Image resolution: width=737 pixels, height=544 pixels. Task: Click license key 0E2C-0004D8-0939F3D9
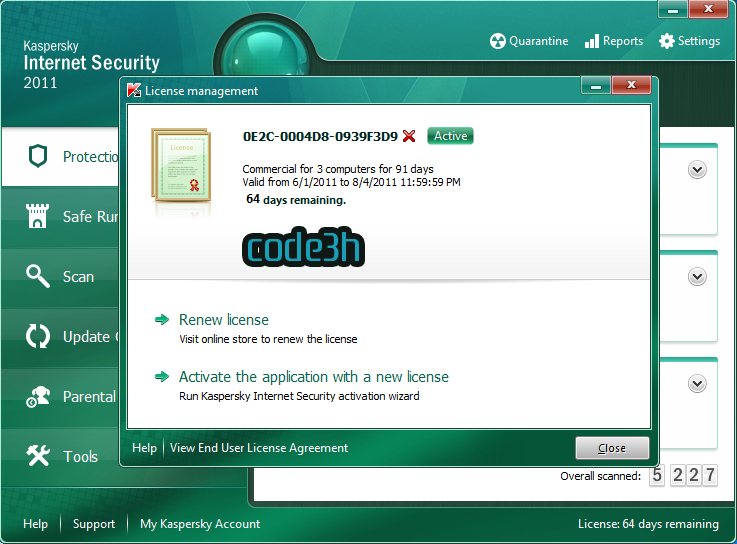click(x=320, y=136)
